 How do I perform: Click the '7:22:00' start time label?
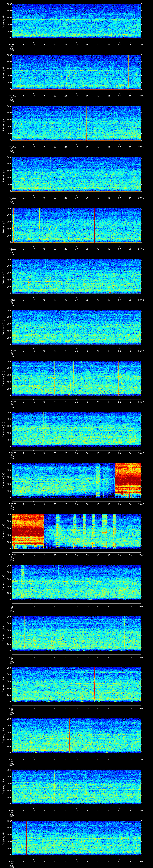coord(12,351)
